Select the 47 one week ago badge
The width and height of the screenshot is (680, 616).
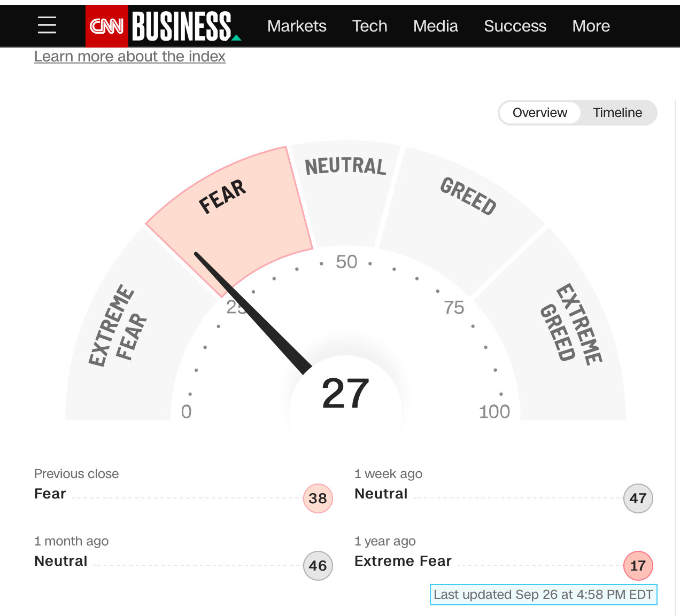tap(638, 498)
